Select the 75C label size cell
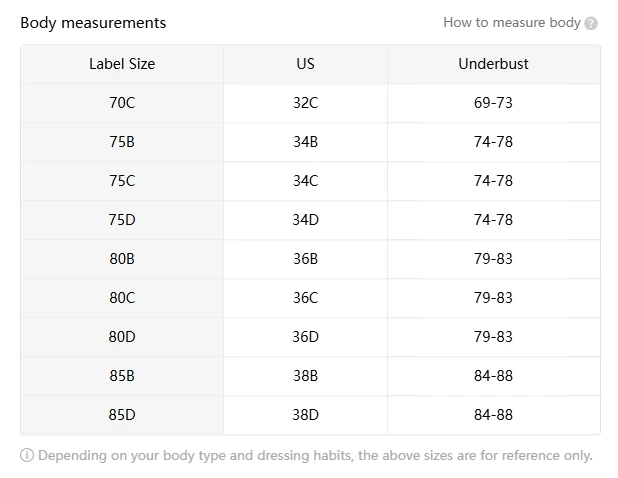The width and height of the screenshot is (618, 478). click(122, 181)
